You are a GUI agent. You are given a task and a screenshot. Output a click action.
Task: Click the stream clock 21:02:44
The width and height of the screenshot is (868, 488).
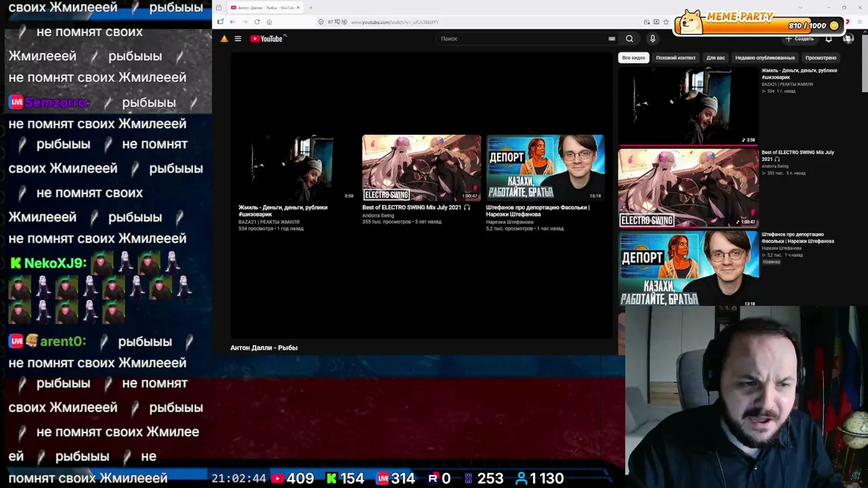point(239,479)
